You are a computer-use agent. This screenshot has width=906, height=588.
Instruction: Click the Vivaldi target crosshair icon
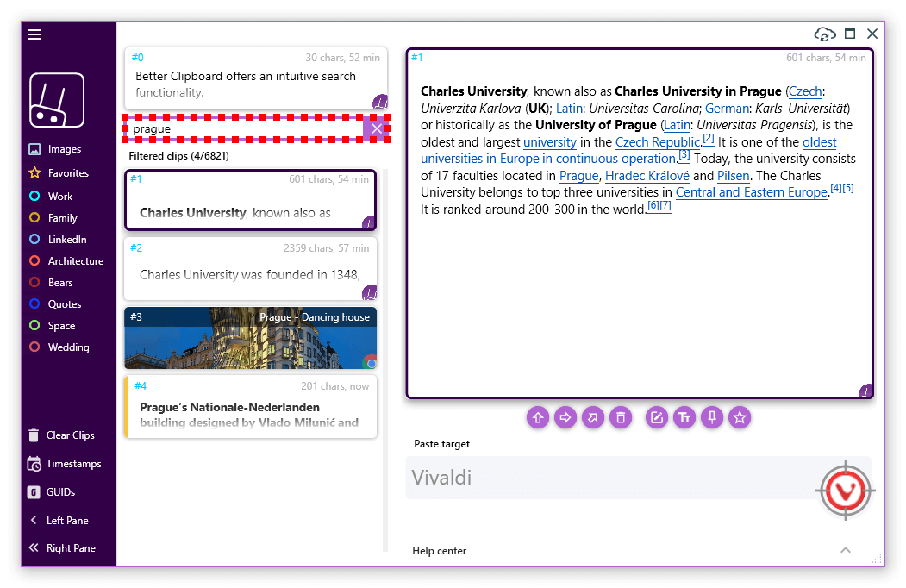(x=846, y=491)
